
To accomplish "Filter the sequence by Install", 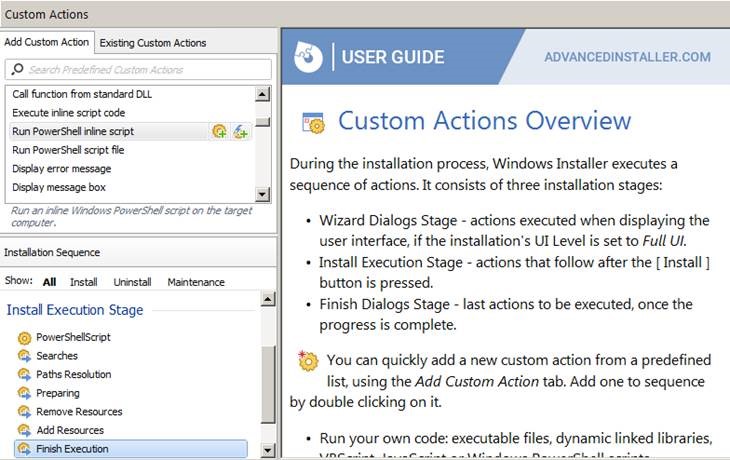I will 84,282.
